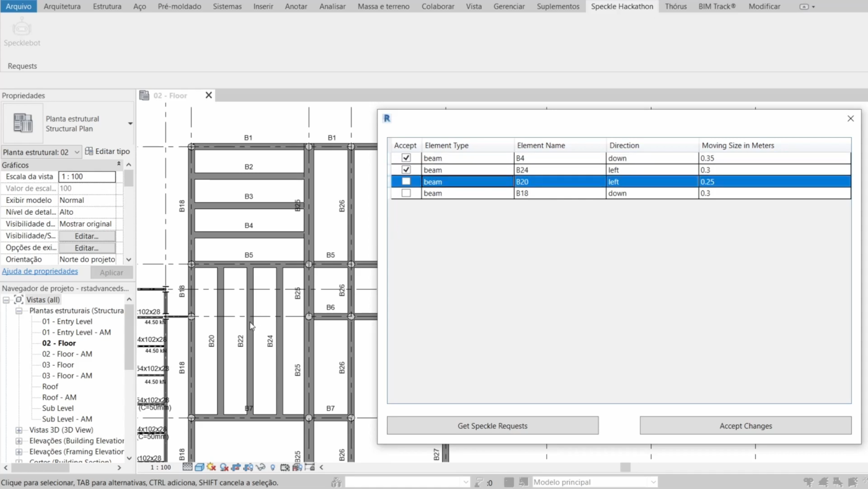Toggle show analytical model icon
Screen dimensions: 868x489
(297, 467)
